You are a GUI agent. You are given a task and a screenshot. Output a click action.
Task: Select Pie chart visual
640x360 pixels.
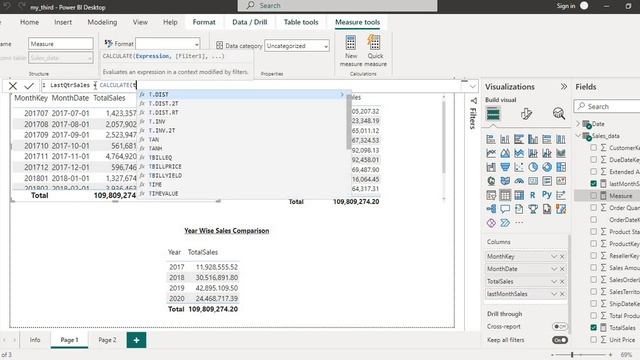click(533, 167)
